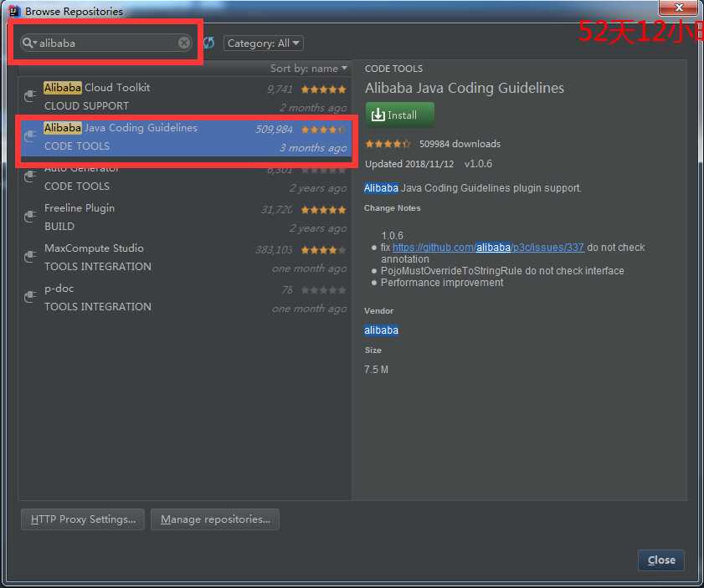Viewport: 704px width, 588px height.
Task: Open search history magnifier dropdown
Action: (x=29, y=43)
